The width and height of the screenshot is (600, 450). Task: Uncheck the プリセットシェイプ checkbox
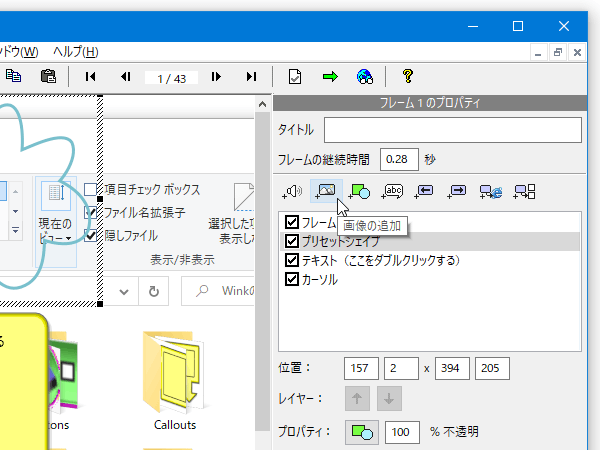tap(292, 241)
